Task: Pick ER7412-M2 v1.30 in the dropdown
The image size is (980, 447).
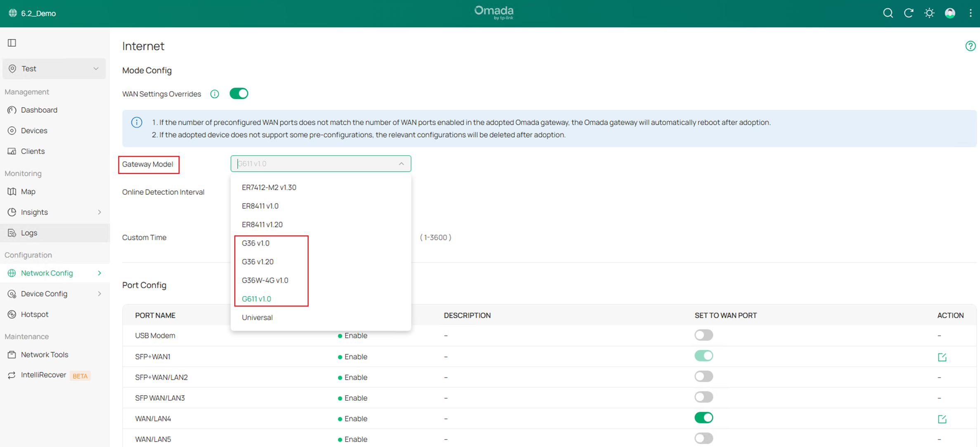Action: 269,187
